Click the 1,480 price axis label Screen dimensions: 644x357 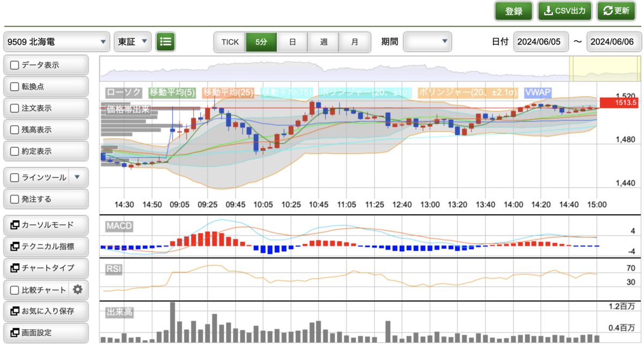pos(625,140)
